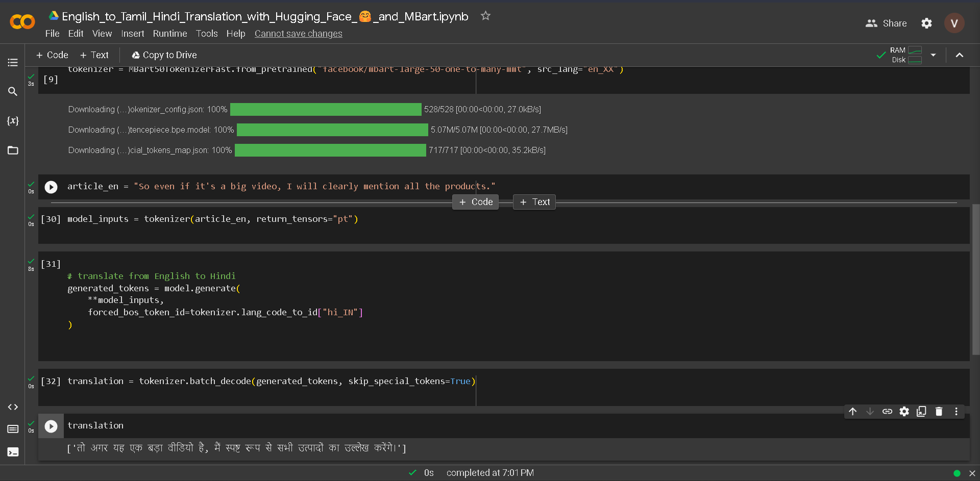Image resolution: width=980 pixels, height=481 pixels.
Task: Move the translation cell up
Action: tap(853, 412)
